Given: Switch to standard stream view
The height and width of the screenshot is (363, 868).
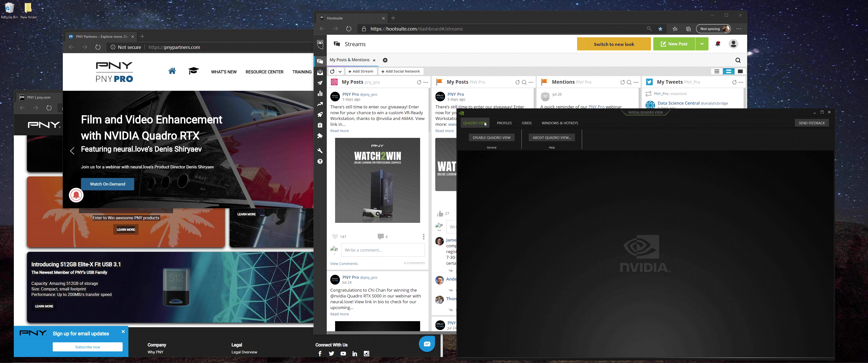Looking at the screenshot, I should tap(728, 71).
